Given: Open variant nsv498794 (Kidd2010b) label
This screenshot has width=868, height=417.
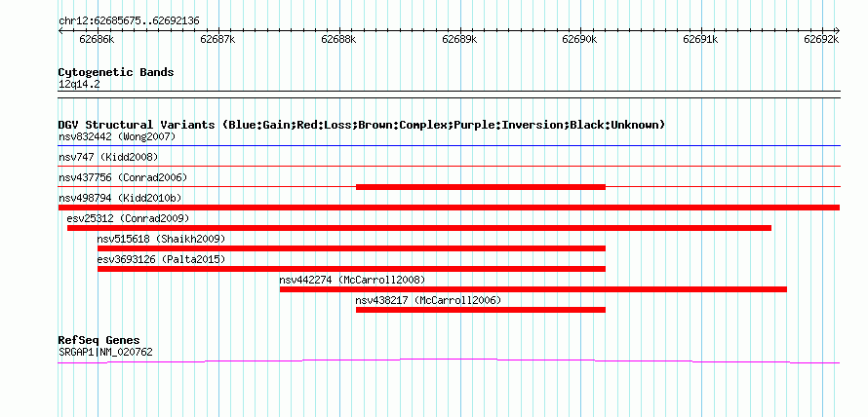Looking at the screenshot, I should click(x=120, y=198).
